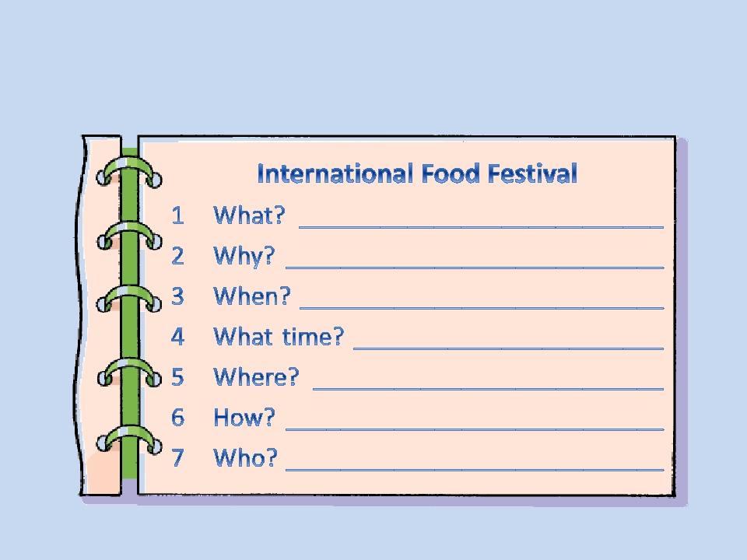Click the blank line after Why?
The image size is (747, 560).
475,268
